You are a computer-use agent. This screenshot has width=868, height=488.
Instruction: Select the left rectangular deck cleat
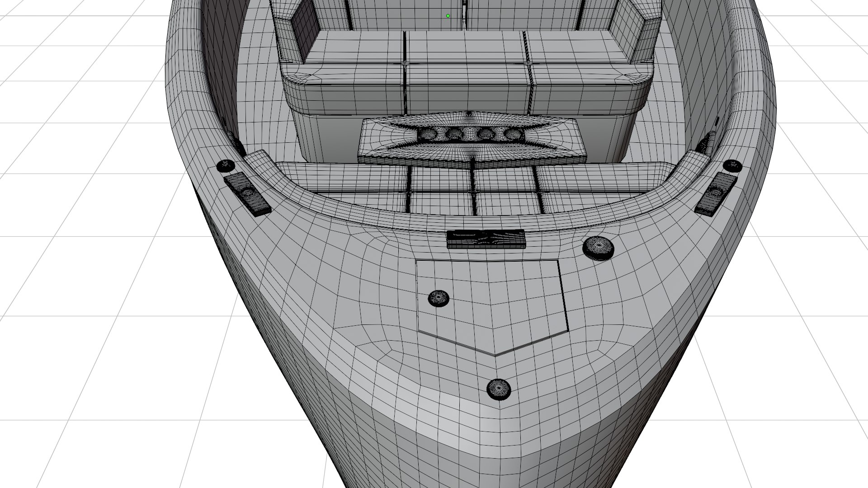(247, 194)
